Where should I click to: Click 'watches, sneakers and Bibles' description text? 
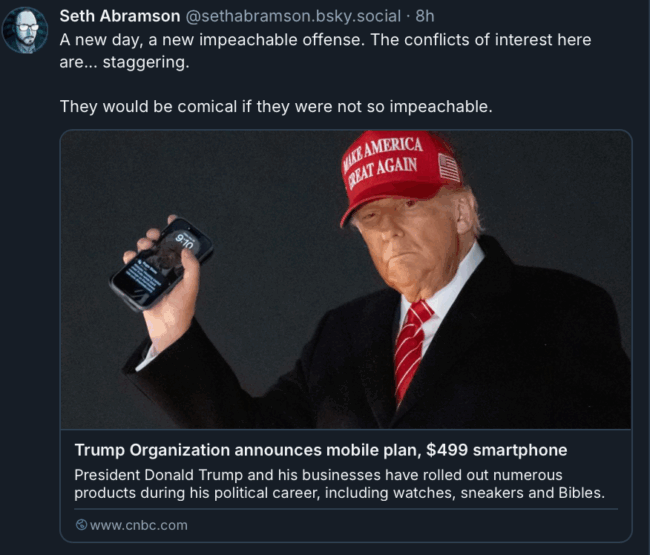[x=499, y=493]
